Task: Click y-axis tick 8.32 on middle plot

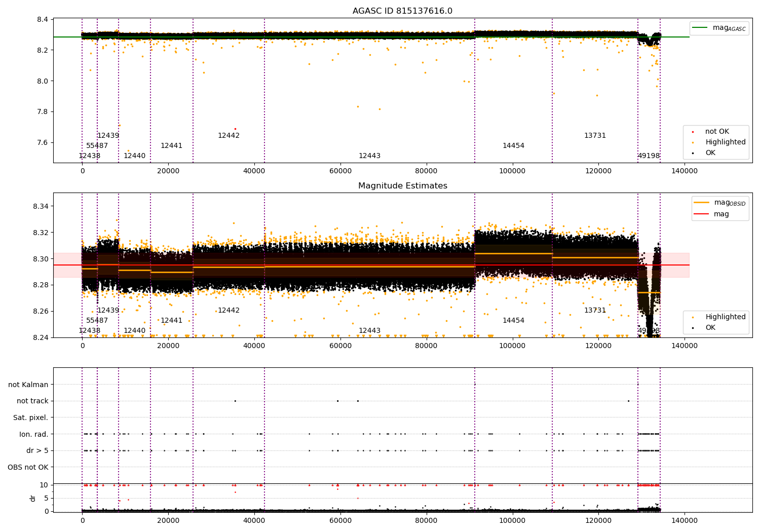Action: [41, 233]
